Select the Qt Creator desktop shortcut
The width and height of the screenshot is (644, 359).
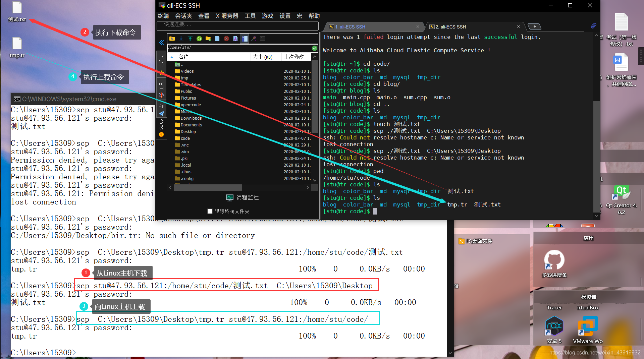[x=621, y=200]
